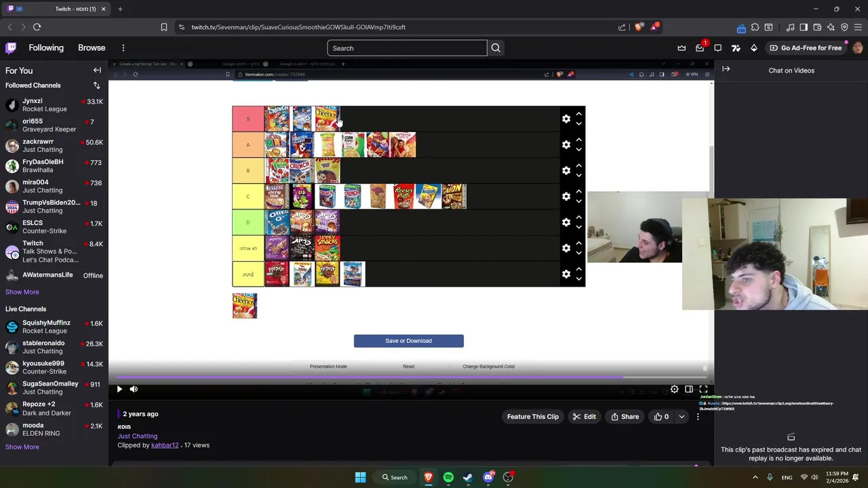Play the clip video
Image resolution: width=868 pixels, height=488 pixels.
(x=119, y=389)
